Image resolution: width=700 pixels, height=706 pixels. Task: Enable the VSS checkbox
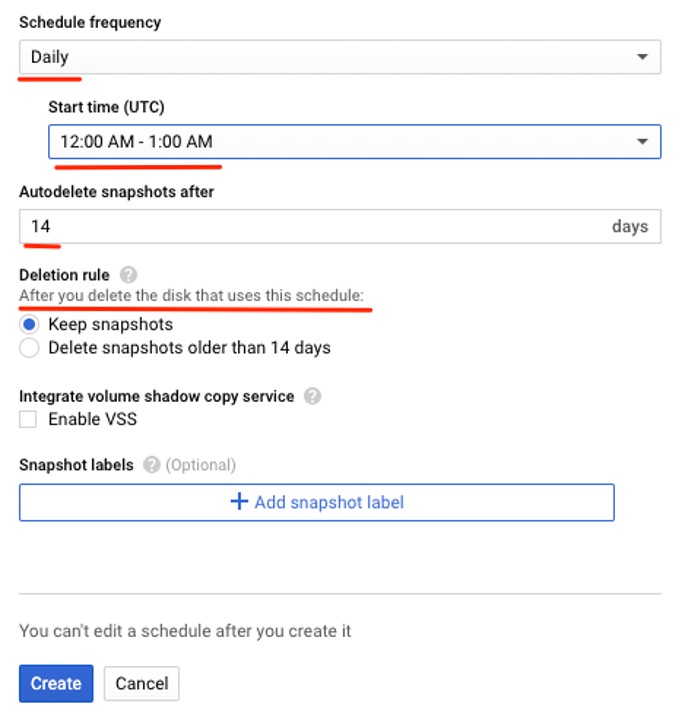coord(30,420)
